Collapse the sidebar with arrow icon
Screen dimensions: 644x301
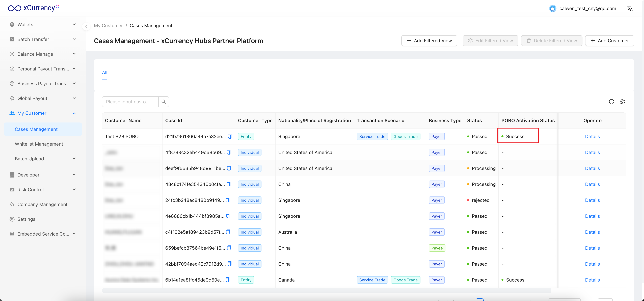pos(86,26)
